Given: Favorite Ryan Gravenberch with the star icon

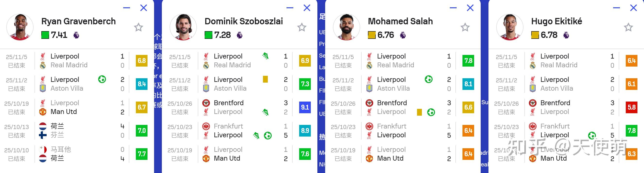Looking at the screenshot, I should [x=138, y=27].
